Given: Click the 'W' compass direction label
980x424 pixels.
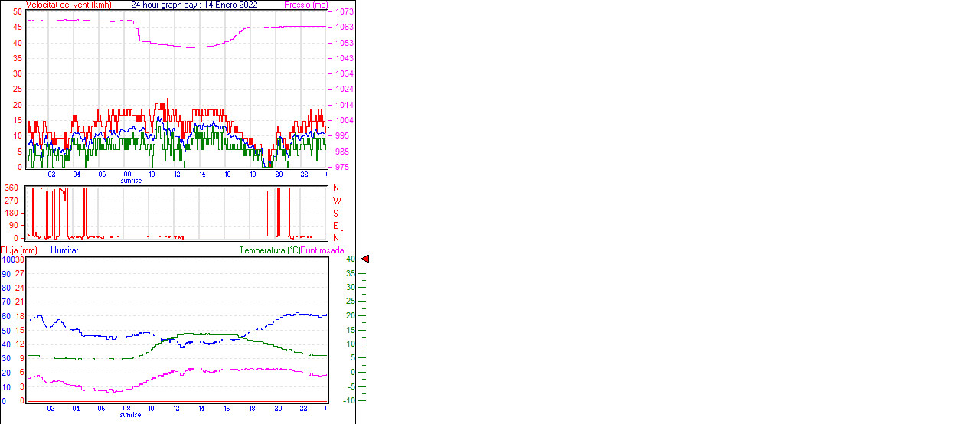Looking at the screenshot, I should point(336,201).
